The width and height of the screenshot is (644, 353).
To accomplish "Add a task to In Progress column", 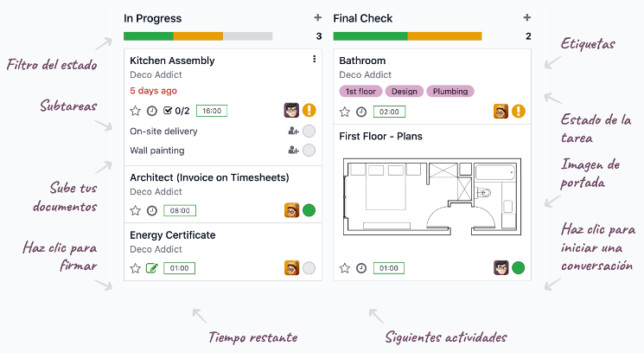I will click(x=317, y=17).
